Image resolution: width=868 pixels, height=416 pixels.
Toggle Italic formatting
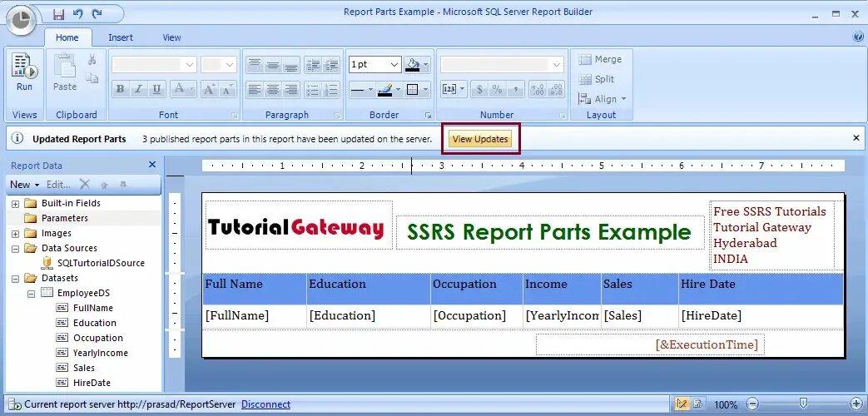point(138,89)
